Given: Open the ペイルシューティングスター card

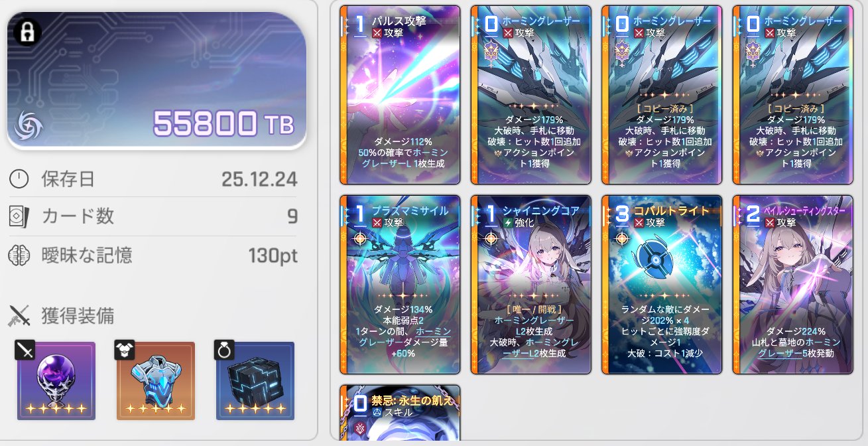Looking at the screenshot, I should [x=792, y=285].
